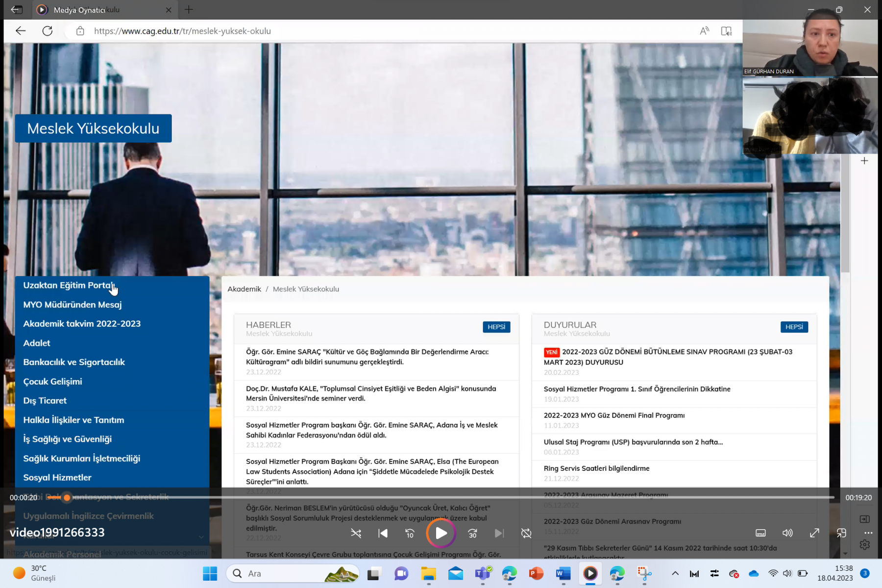Image resolution: width=882 pixels, height=588 pixels.
Task: Open the Dış Ticaret program
Action: [45, 401]
